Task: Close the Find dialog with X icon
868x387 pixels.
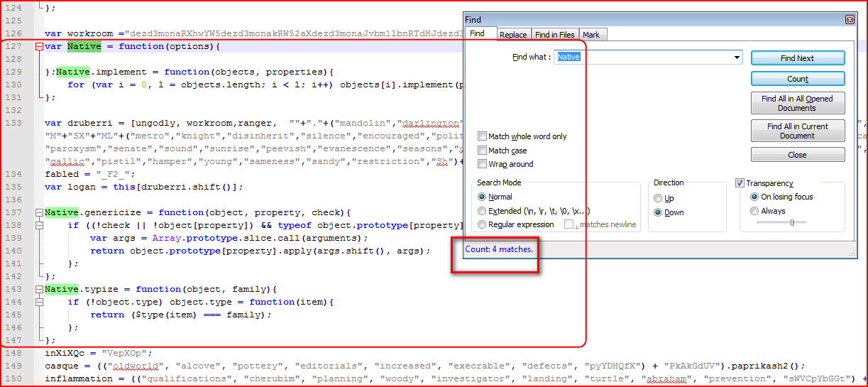Action: 850,20
